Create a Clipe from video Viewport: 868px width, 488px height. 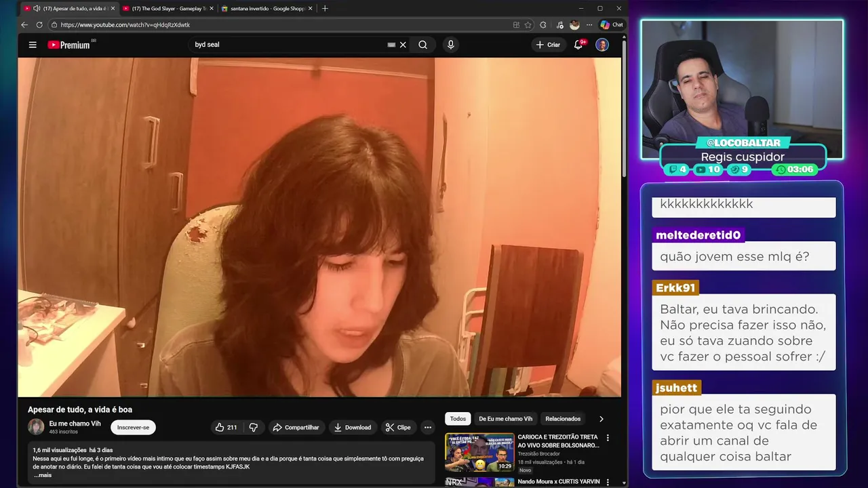[x=398, y=428]
